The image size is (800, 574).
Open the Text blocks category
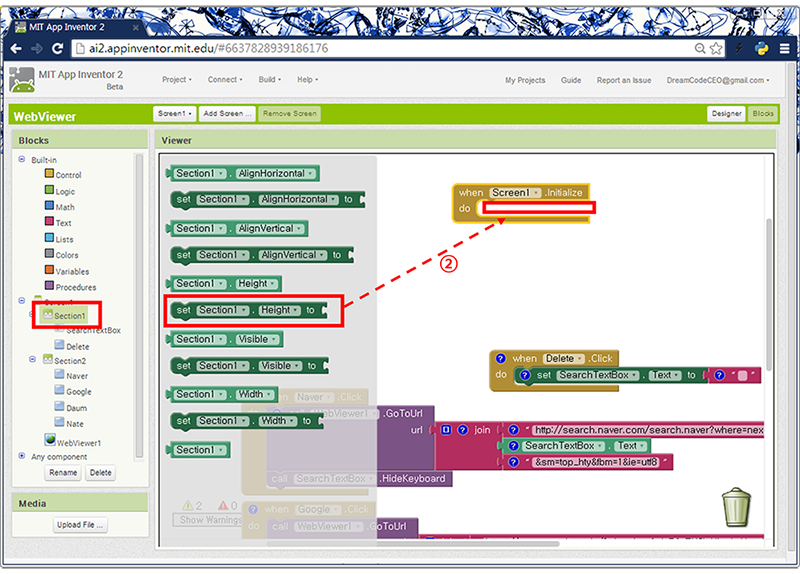tap(58, 222)
